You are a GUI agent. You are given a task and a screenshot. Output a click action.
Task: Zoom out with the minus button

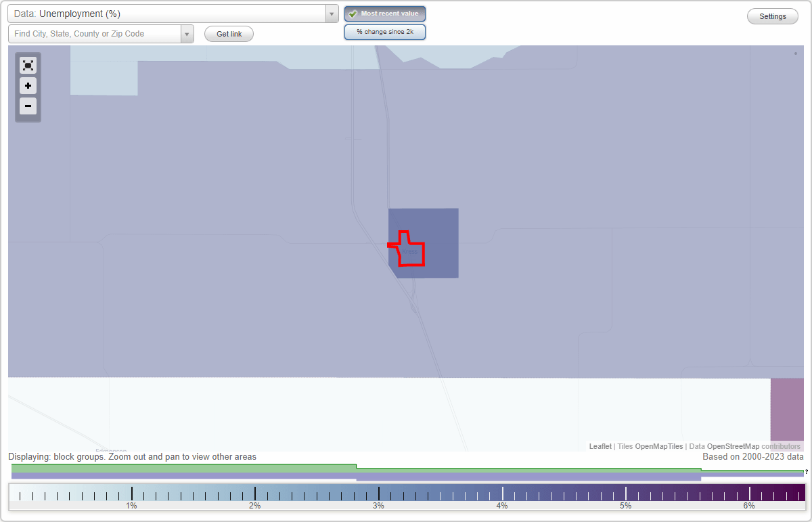click(28, 106)
